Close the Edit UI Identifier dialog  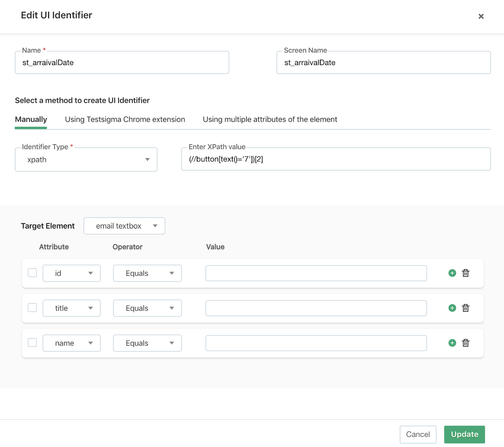[481, 16]
